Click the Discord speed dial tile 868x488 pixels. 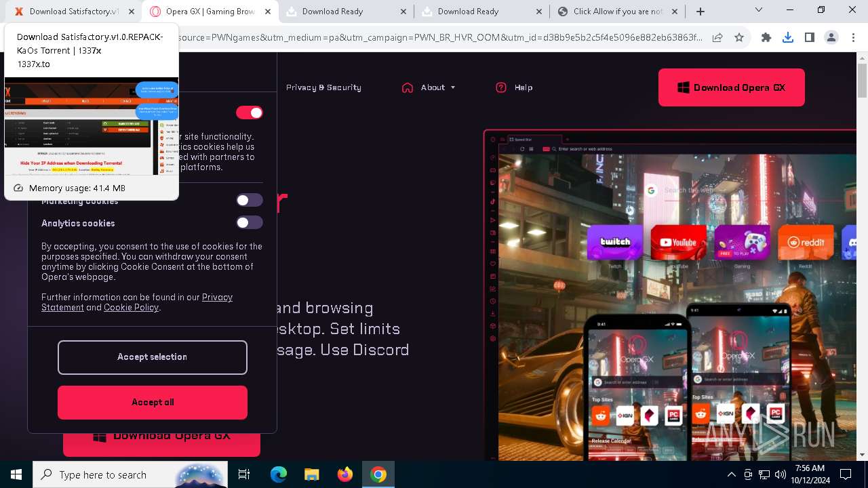[848, 242]
